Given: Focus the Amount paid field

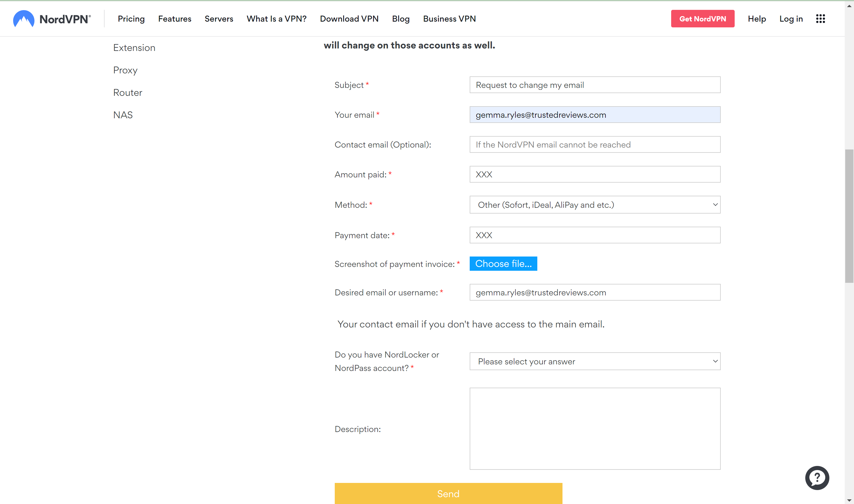Looking at the screenshot, I should pos(595,174).
